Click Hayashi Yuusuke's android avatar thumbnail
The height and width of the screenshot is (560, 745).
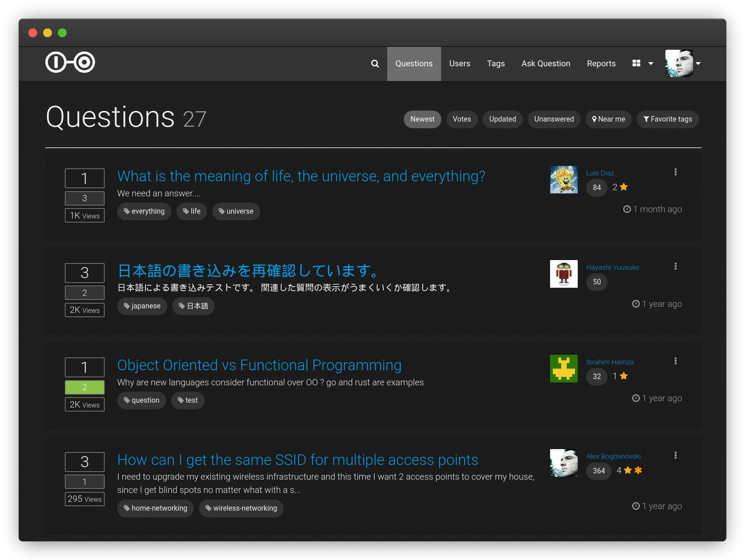click(563, 274)
